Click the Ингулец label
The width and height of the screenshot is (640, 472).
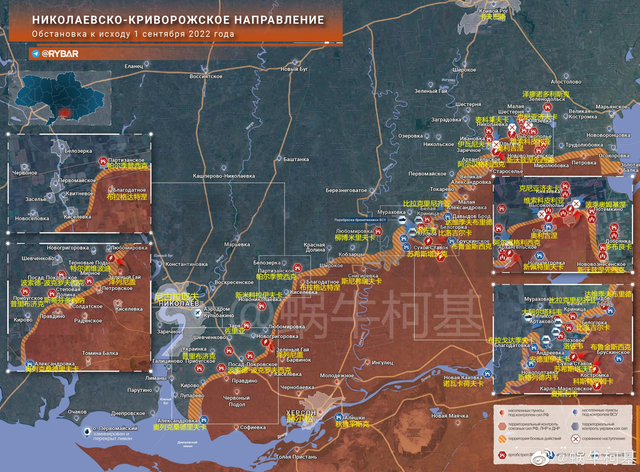tap(382, 362)
